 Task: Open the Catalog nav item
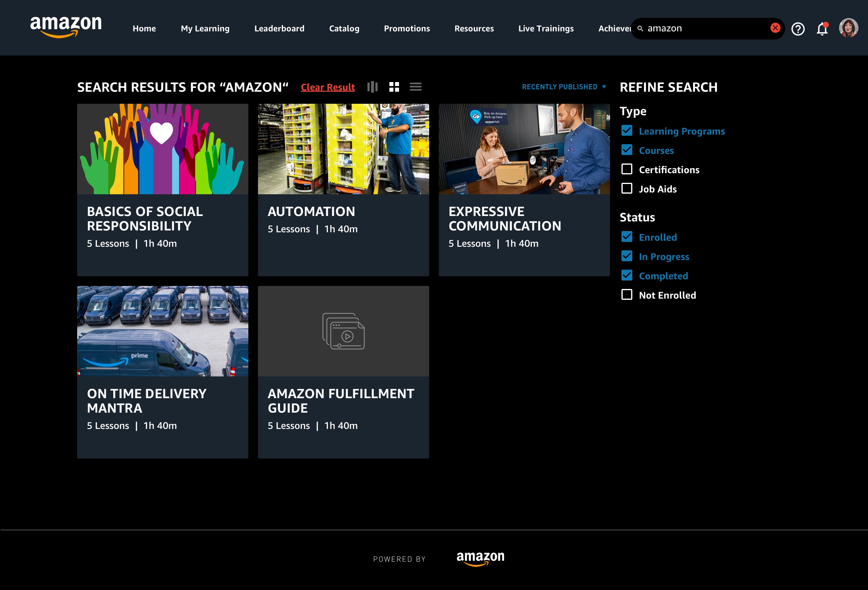click(x=344, y=28)
